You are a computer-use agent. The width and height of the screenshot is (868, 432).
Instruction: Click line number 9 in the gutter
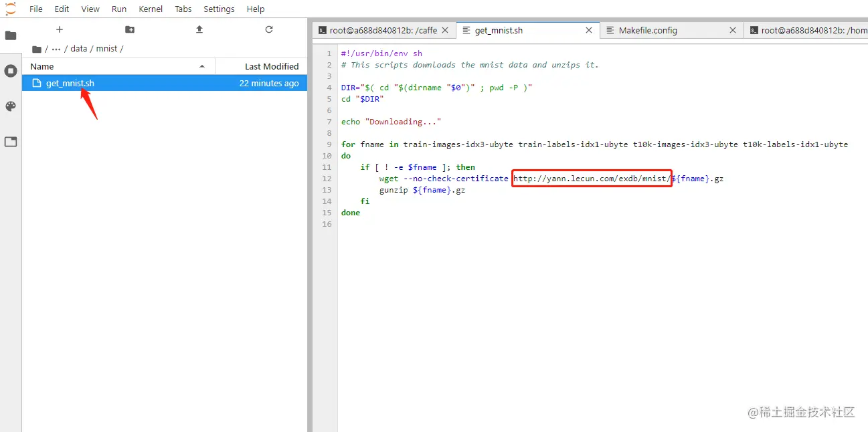pos(329,144)
